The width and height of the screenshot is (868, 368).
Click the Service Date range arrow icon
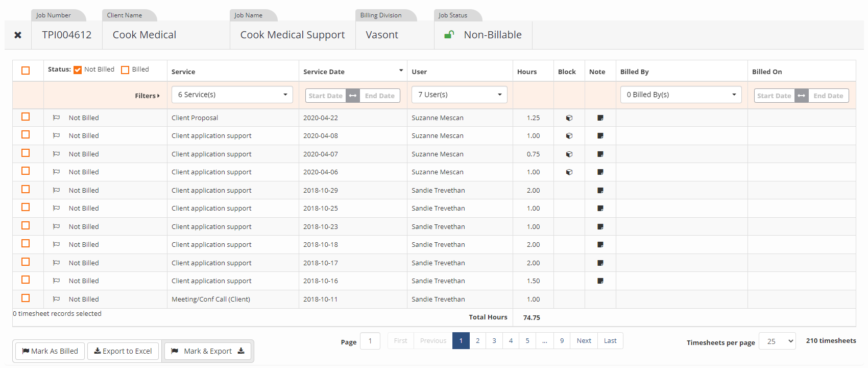point(353,96)
